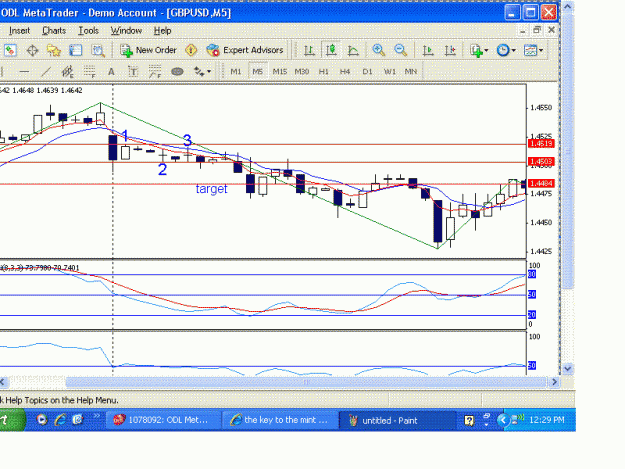Screen dimensions: 625x469
Task: Click the horizontal scrollbar right arrow
Action: coord(554,383)
